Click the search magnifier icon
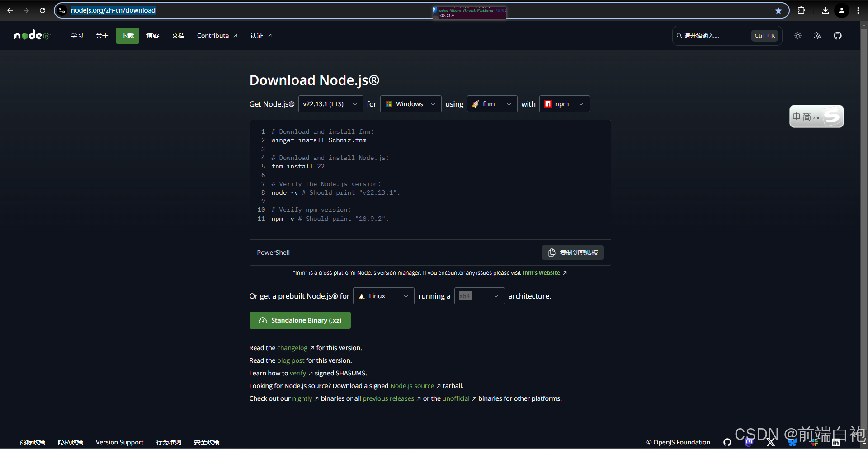Image resolution: width=868 pixels, height=449 pixels. 679,36
